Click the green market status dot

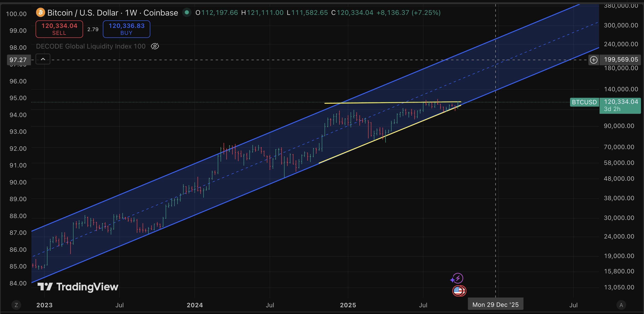(187, 12)
